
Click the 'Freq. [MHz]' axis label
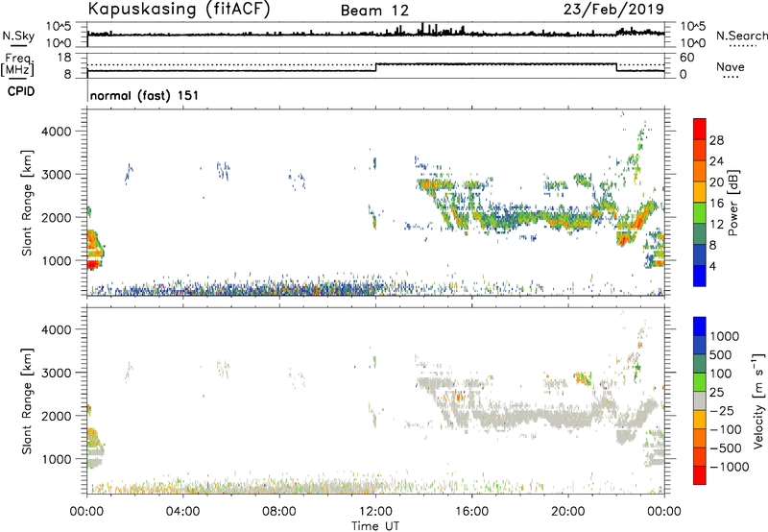tap(19, 65)
